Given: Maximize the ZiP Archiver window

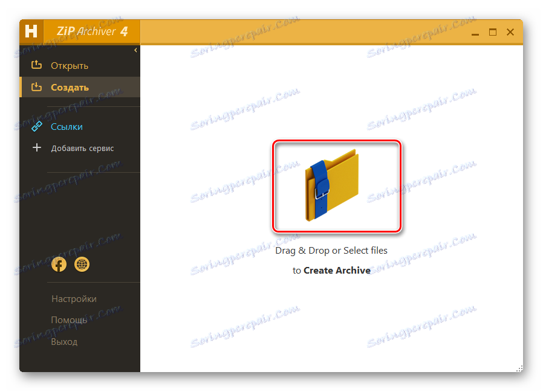Looking at the screenshot, I should [493, 32].
